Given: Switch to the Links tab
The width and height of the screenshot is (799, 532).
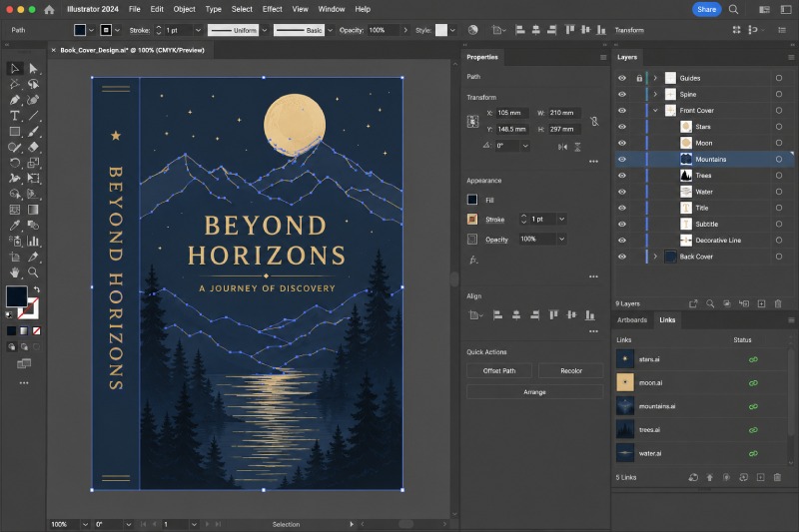Looking at the screenshot, I should coord(667,320).
